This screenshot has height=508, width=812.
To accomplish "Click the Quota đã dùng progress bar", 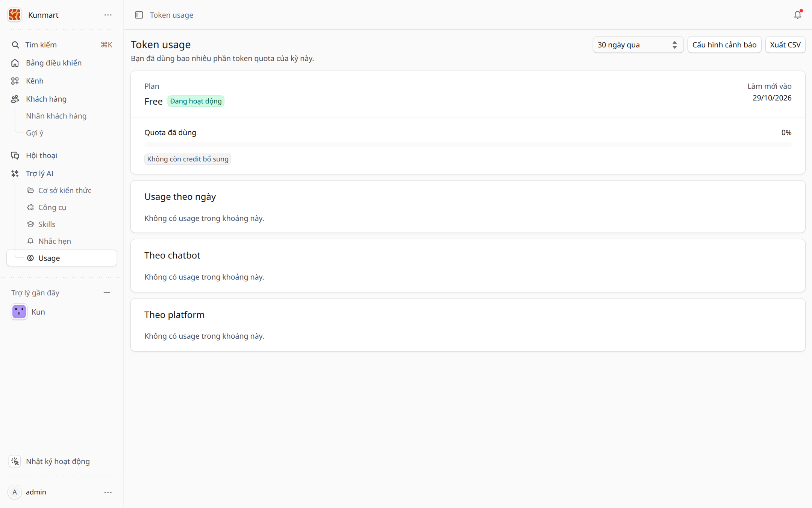I will [x=468, y=144].
